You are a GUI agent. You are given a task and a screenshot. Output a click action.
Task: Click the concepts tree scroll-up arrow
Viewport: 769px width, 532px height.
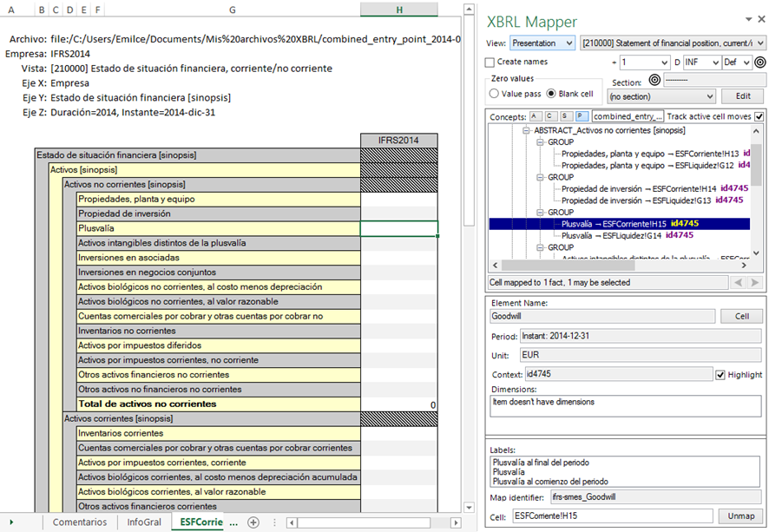coord(756,131)
